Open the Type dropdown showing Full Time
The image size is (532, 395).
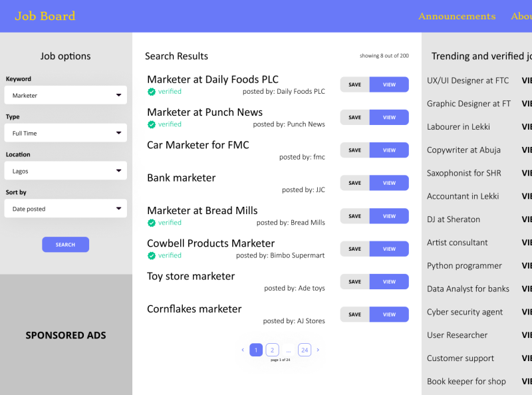click(65, 133)
